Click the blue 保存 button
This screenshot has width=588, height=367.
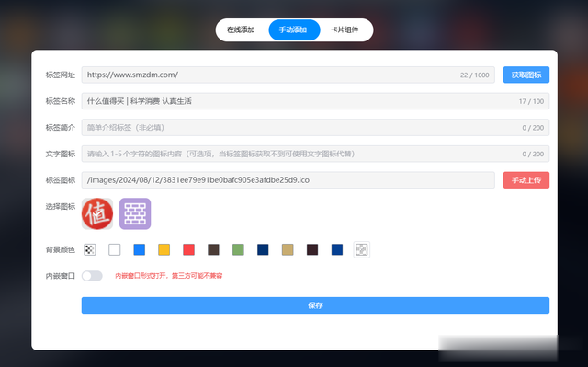pyautogui.click(x=315, y=305)
